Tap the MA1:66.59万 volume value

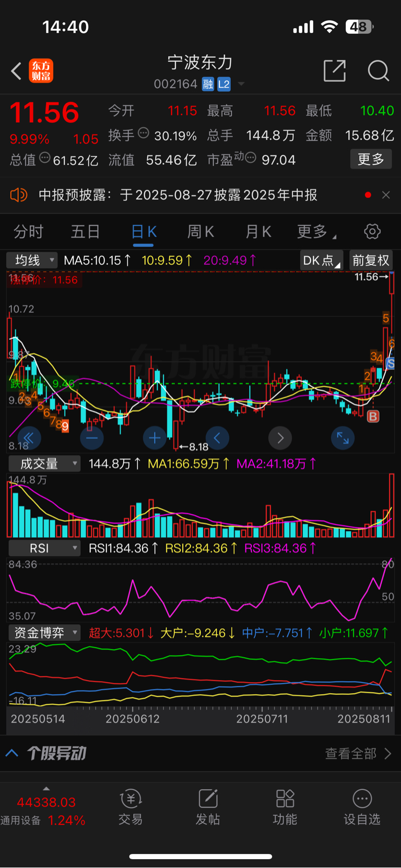click(x=188, y=463)
